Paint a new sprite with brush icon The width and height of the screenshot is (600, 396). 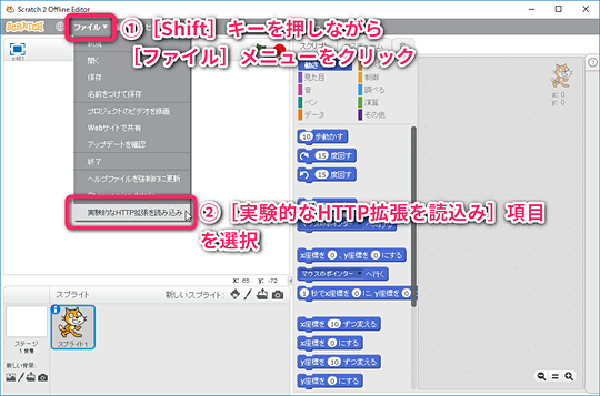(x=248, y=294)
